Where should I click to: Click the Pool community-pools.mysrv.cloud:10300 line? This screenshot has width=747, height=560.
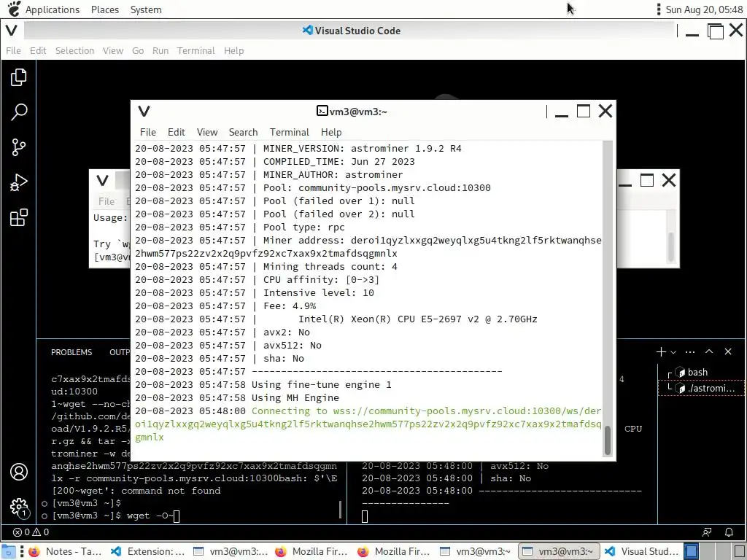pos(313,187)
